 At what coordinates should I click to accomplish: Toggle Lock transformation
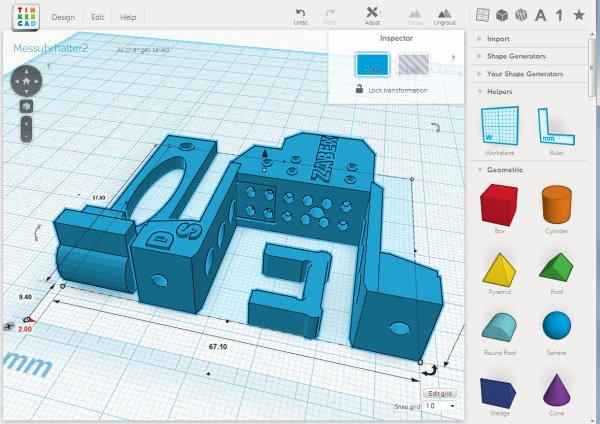[x=391, y=90]
